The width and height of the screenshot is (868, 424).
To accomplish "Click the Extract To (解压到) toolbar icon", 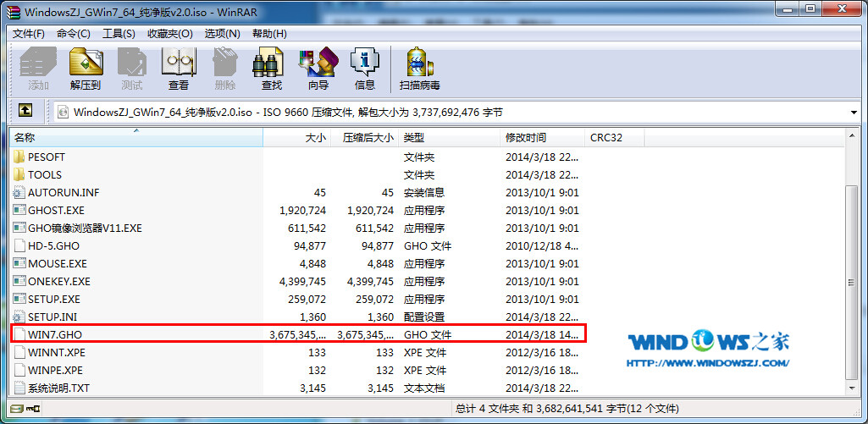I will [x=85, y=69].
